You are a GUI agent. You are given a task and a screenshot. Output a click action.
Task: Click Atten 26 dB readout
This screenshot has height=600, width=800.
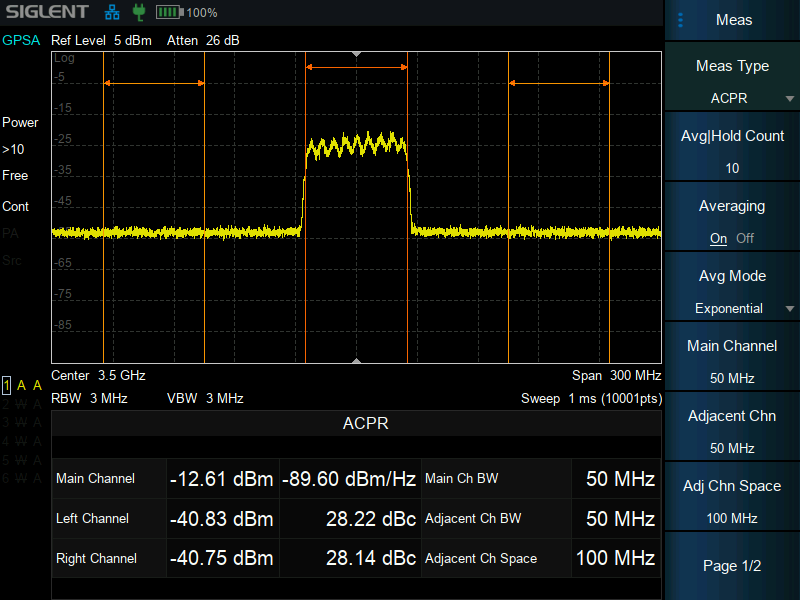click(203, 40)
